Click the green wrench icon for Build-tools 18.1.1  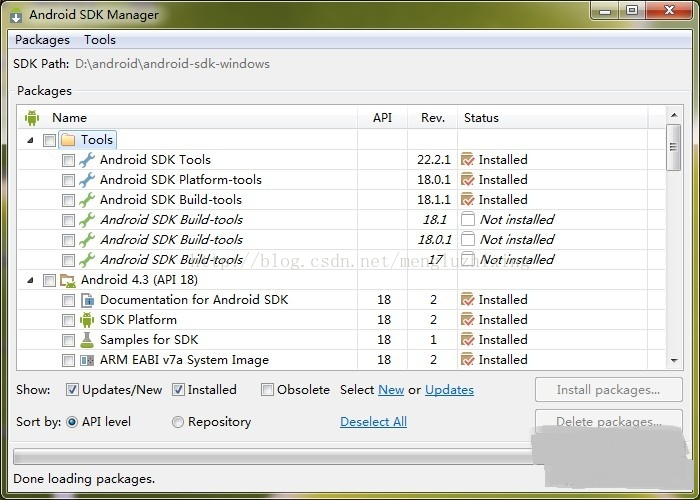tap(87, 200)
